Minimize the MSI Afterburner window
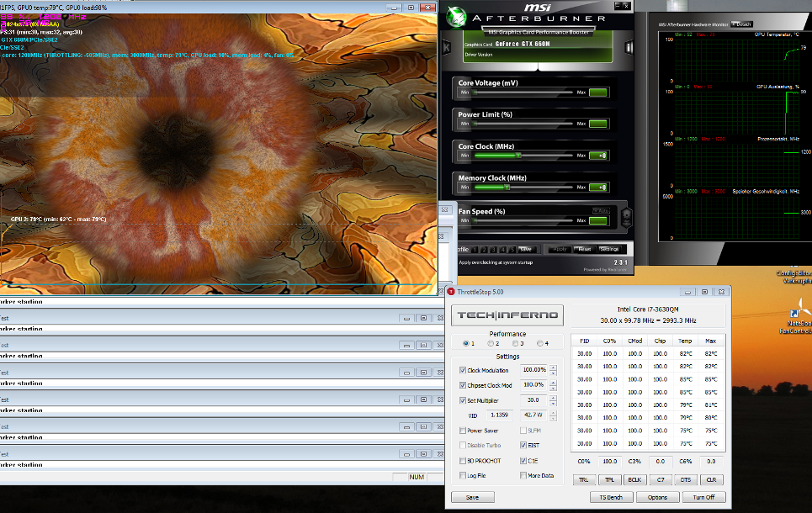Screen dimensions: 812x513 click(x=618, y=6)
